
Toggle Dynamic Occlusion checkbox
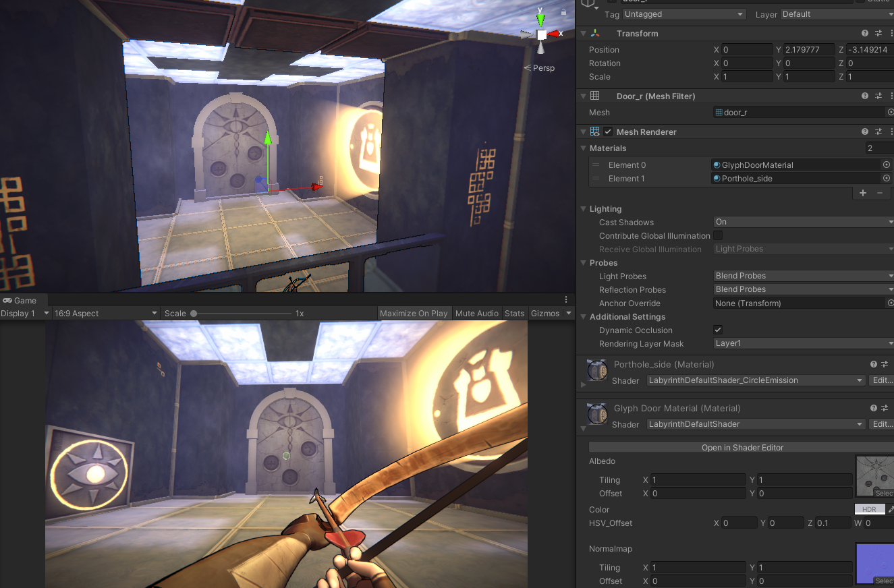tap(718, 330)
